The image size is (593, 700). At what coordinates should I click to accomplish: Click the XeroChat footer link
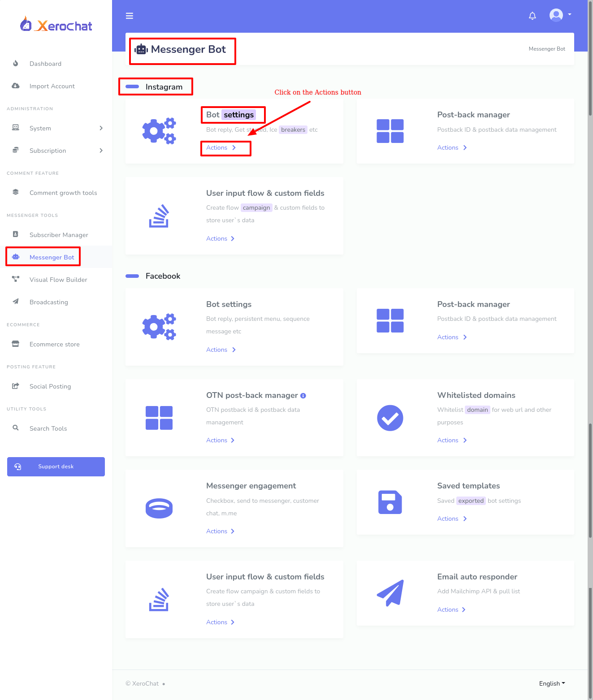(145, 683)
